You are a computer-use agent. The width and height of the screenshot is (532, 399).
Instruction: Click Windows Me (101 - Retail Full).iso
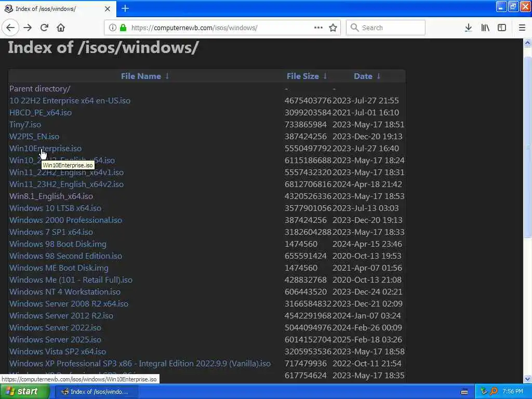[71, 280]
